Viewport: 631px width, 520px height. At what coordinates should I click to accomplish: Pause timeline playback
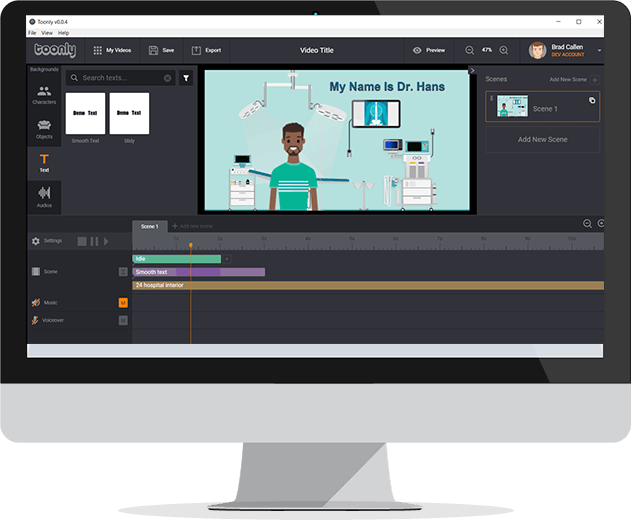click(94, 241)
